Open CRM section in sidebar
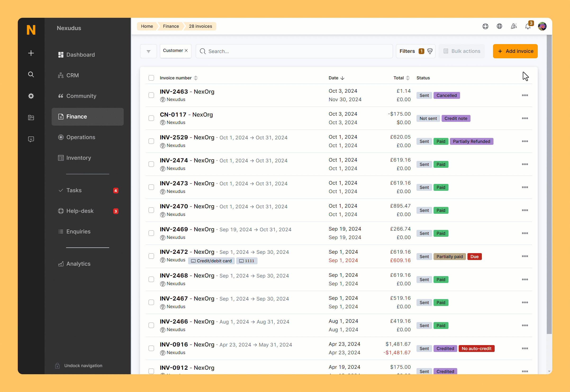Image resolution: width=570 pixels, height=392 pixels. (x=87, y=75)
